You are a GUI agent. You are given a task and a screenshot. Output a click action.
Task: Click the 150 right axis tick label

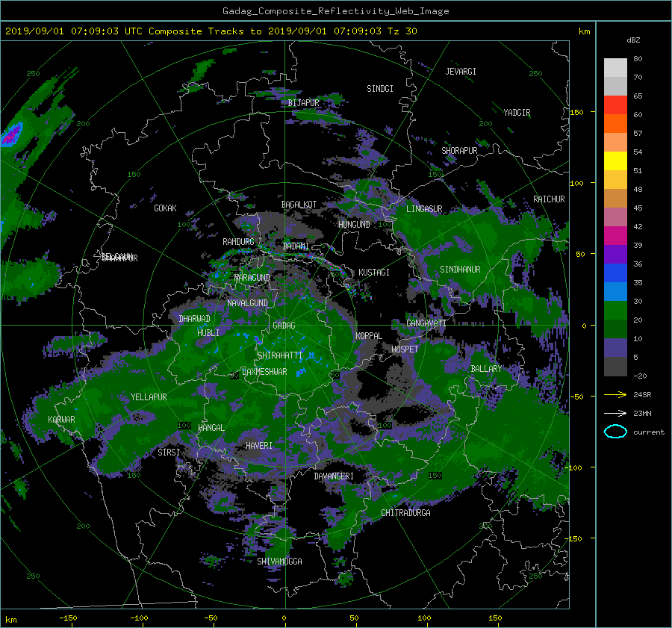576,112
